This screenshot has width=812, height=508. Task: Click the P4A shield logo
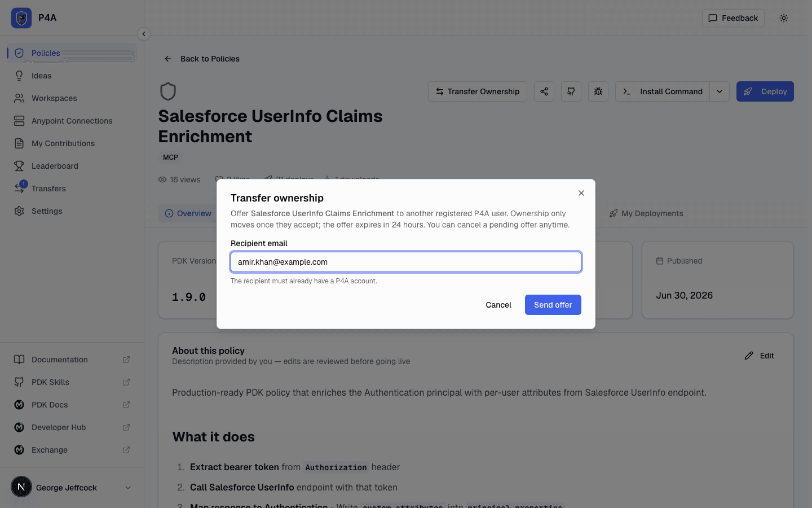coord(21,18)
